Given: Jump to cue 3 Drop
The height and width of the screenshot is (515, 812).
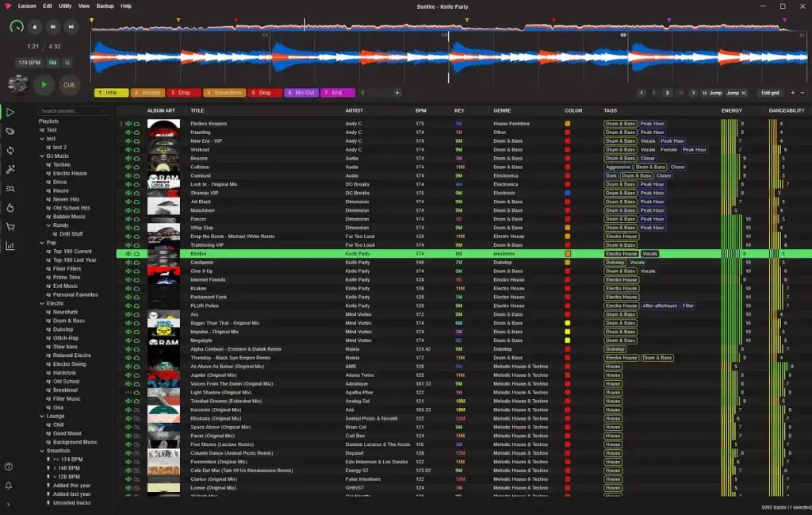Looking at the screenshot, I should tap(184, 93).
